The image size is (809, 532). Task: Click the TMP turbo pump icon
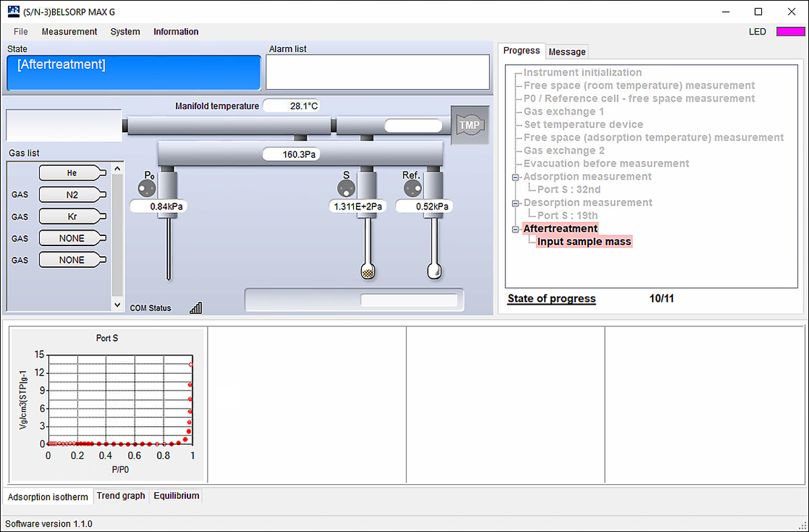click(469, 125)
